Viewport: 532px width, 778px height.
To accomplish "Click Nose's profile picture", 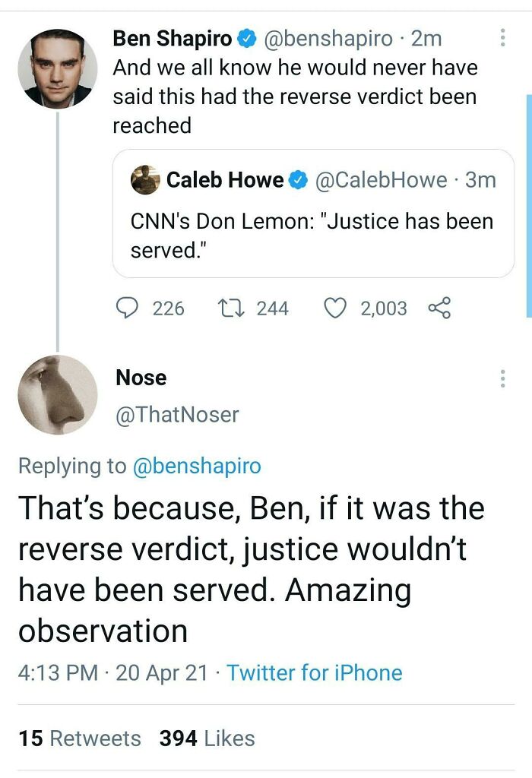I will coord(55,394).
